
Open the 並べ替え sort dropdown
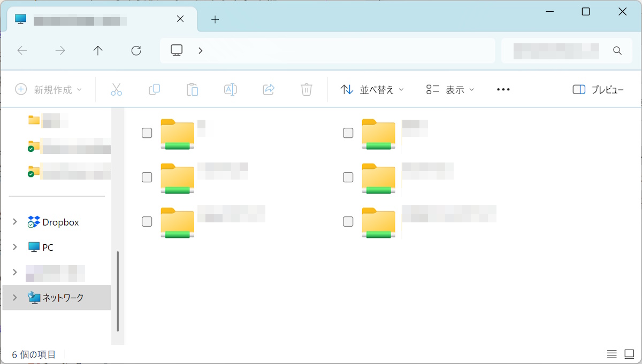(x=372, y=90)
